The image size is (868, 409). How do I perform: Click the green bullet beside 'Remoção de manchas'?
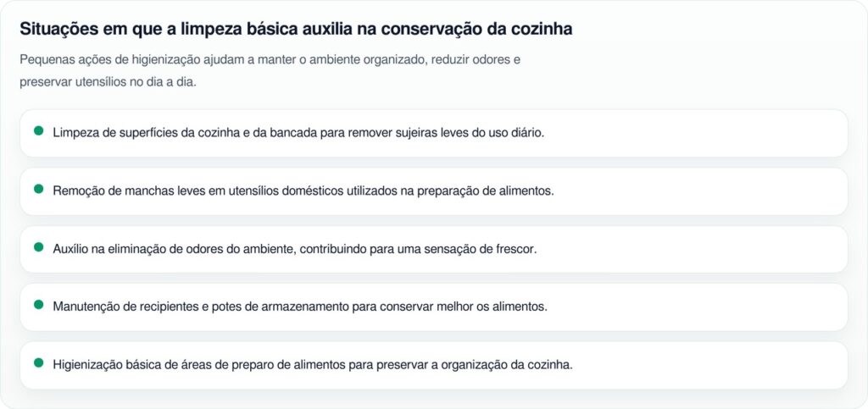38,189
